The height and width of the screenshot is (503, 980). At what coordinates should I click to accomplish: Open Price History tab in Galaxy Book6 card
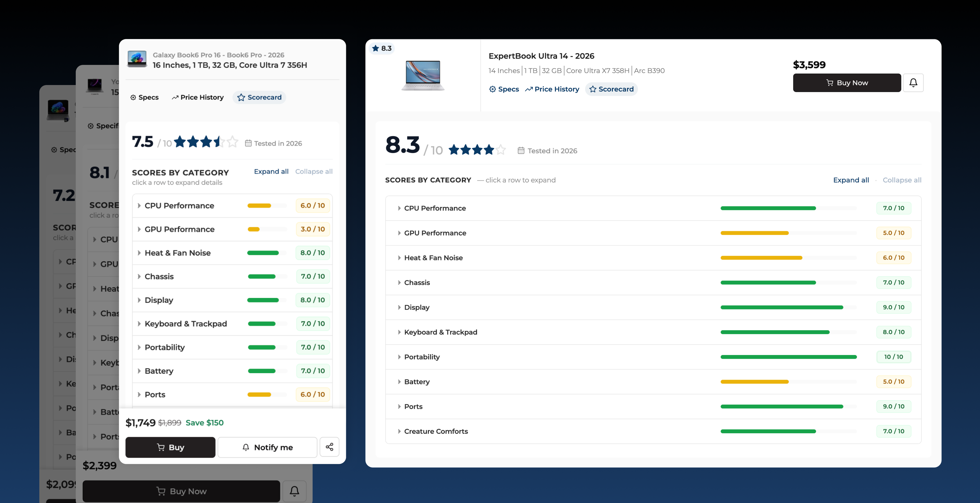click(x=198, y=97)
